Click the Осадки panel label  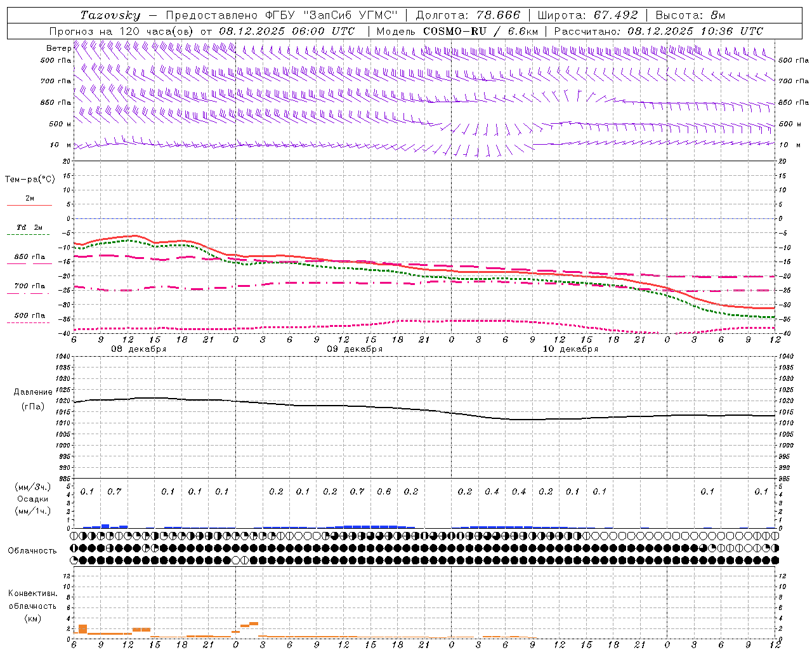click(33, 499)
